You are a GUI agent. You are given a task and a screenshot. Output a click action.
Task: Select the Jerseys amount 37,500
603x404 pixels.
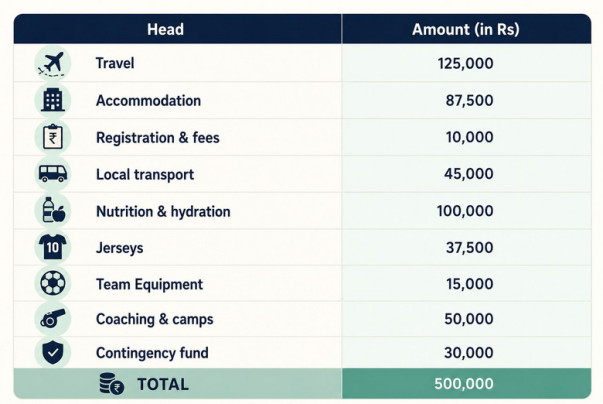tap(470, 248)
